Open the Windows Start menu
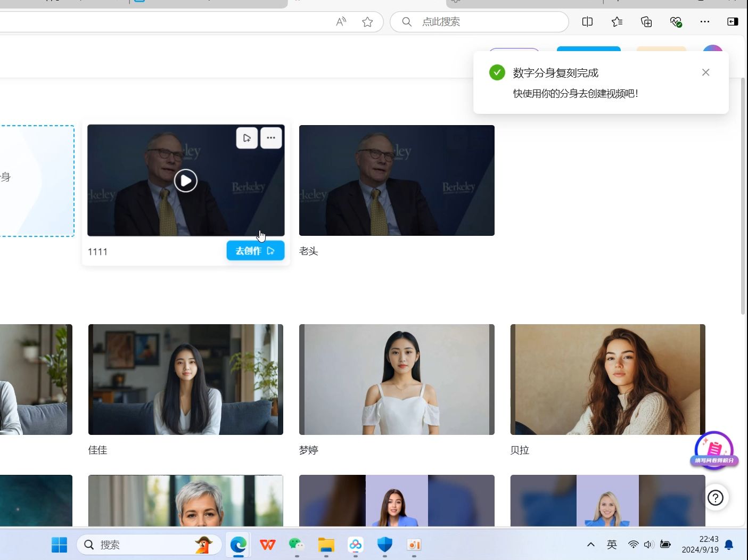 pyautogui.click(x=59, y=545)
